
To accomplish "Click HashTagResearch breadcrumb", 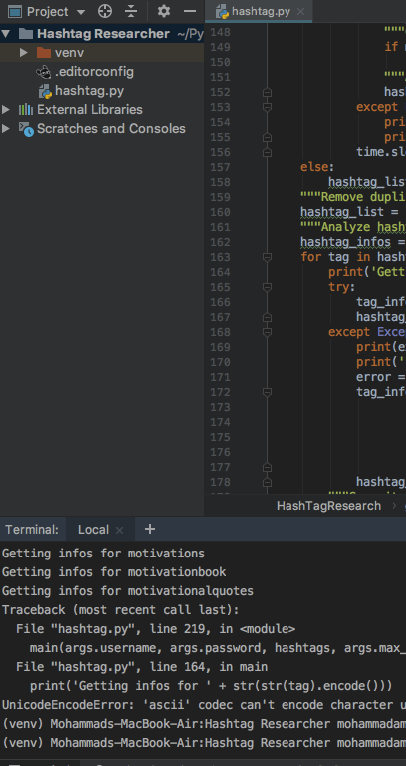I will tap(329, 506).
